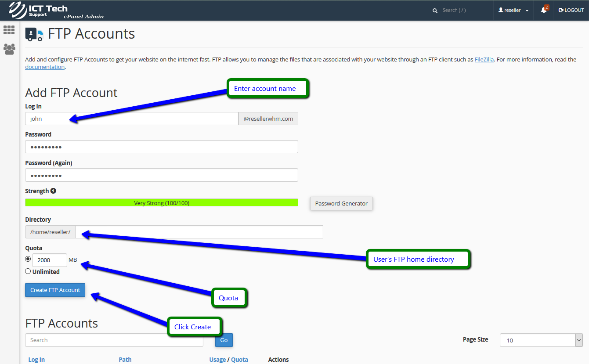Sort the table by Log In column
Viewport: 589px width, 364px height.
click(x=36, y=360)
